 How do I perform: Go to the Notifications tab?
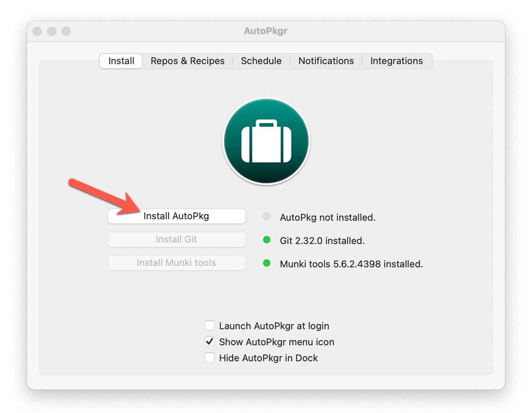click(326, 61)
